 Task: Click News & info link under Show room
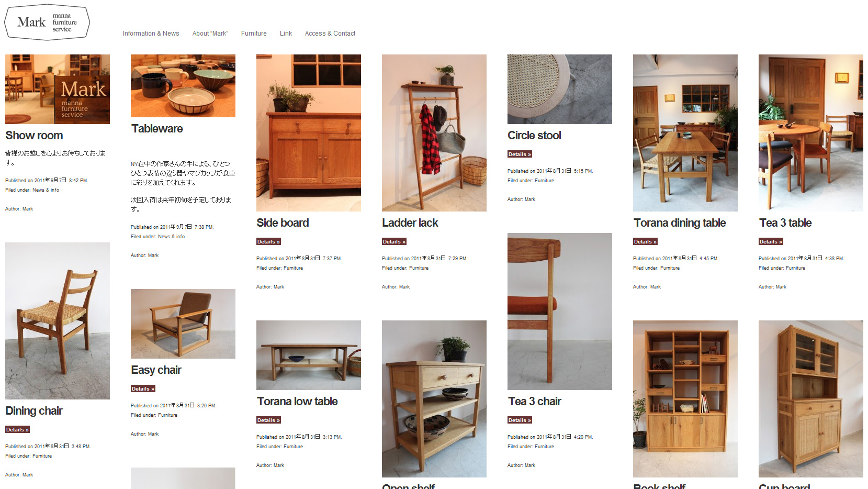click(x=46, y=190)
